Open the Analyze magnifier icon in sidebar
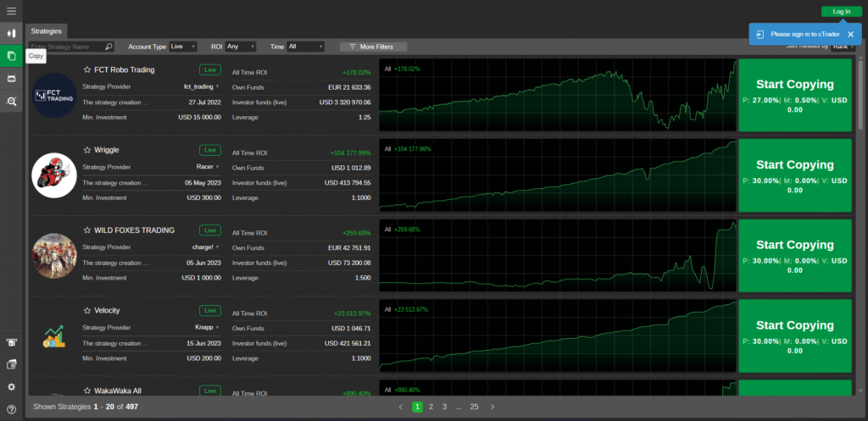 tap(11, 101)
